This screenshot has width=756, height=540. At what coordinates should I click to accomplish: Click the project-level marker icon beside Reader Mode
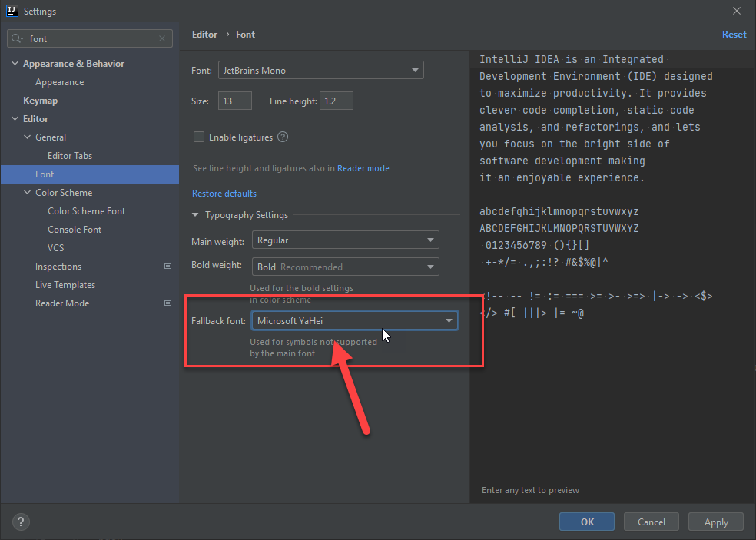click(167, 303)
